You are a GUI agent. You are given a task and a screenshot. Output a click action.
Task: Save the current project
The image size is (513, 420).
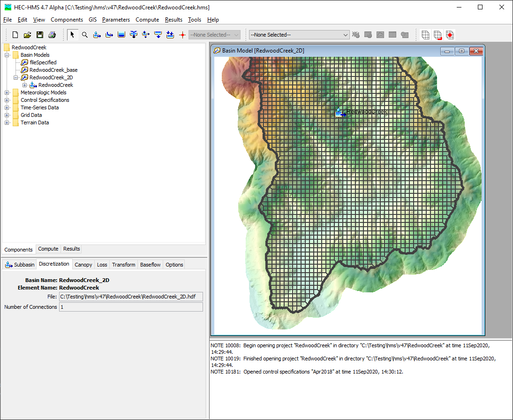click(x=39, y=35)
